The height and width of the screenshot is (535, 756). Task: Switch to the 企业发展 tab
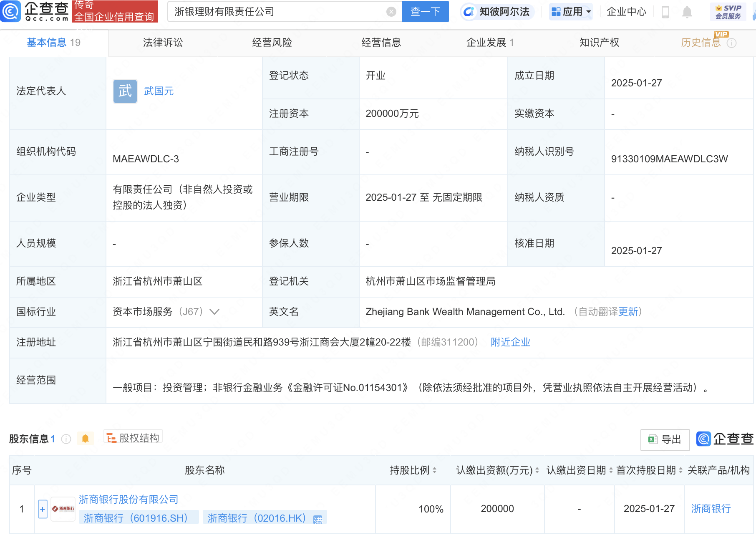[x=490, y=43]
